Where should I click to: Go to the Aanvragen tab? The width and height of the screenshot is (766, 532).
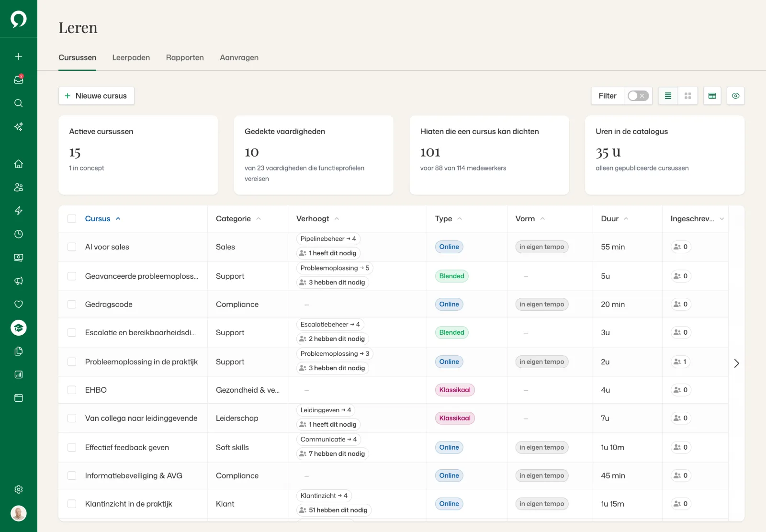239,57
